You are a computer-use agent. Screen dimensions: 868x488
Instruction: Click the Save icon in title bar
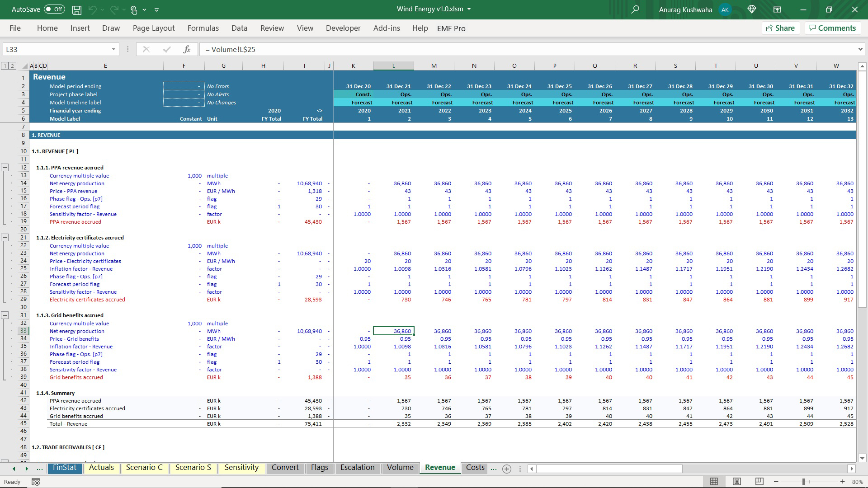77,9
